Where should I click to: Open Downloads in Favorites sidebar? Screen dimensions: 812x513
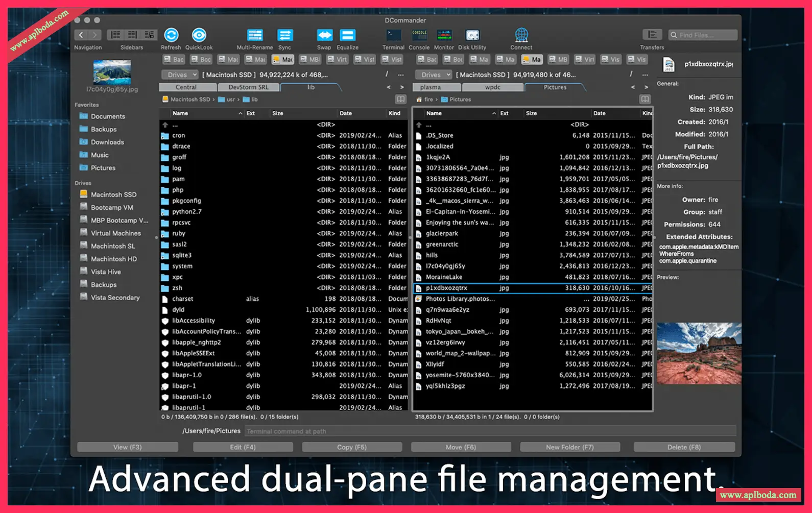pos(107,142)
